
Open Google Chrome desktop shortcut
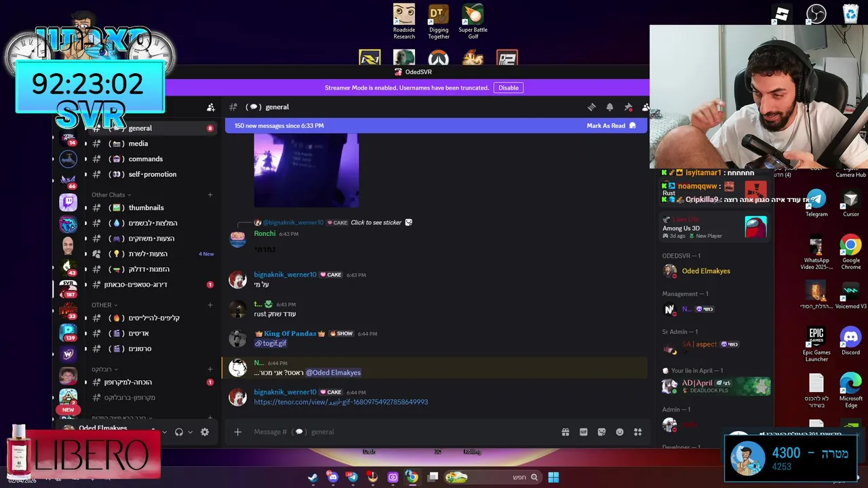[x=850, y=252]
